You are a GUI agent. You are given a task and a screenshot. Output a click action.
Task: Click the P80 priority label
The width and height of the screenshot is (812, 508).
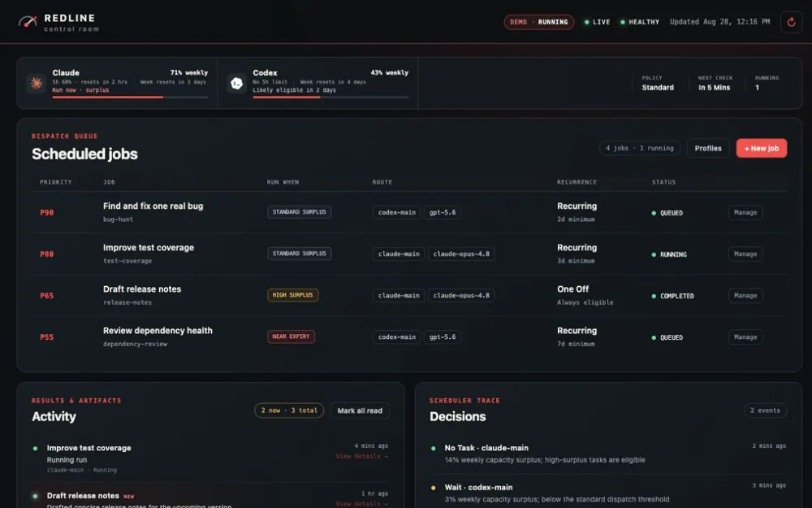[x=46, y=254]
